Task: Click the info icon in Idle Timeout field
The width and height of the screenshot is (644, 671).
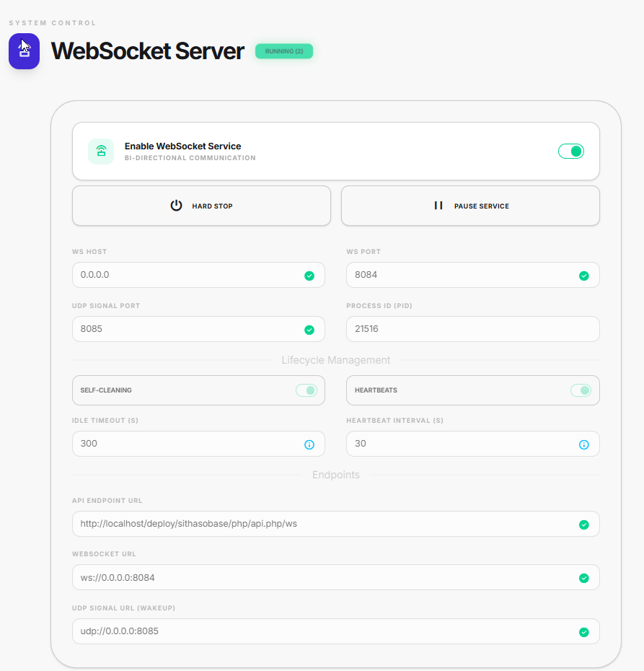Action: 309,444
